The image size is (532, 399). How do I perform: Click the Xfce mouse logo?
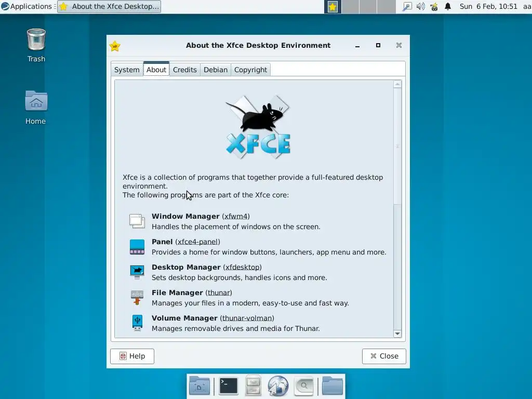click(x=258, y=127)
